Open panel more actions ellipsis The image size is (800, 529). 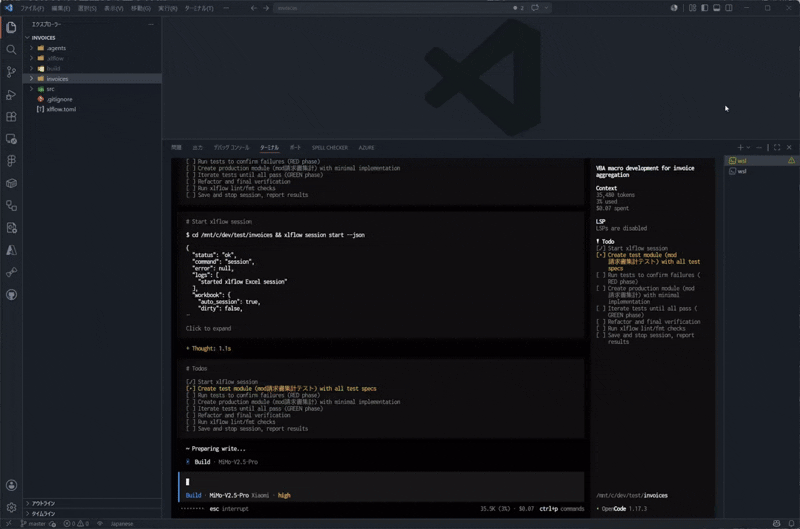tap(759, 147)
